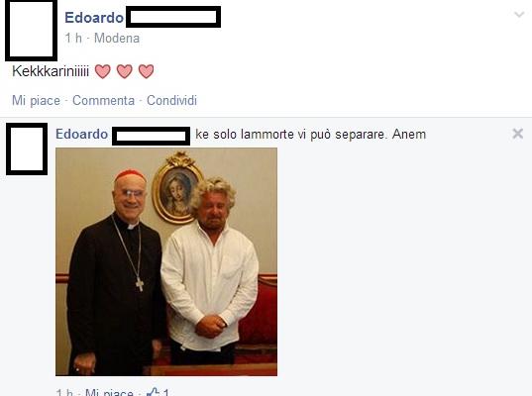
Task: Click the post's 1 h timestamp
Action: pyautogui.click(x=73, y=38)
